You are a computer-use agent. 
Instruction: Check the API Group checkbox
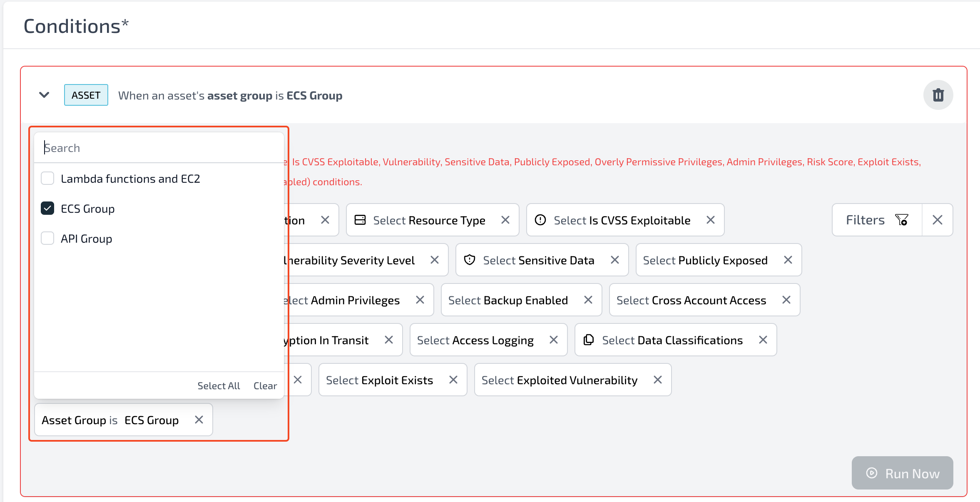tap(47, 239)
